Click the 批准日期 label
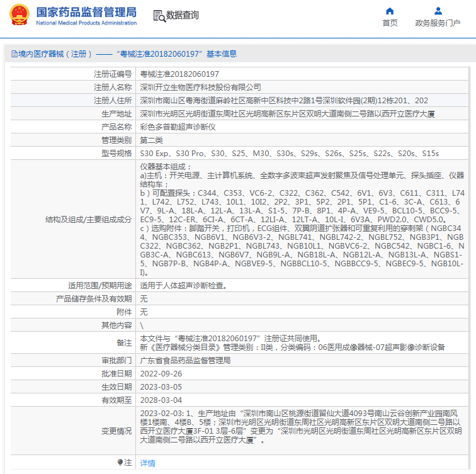 pos(116,374)
